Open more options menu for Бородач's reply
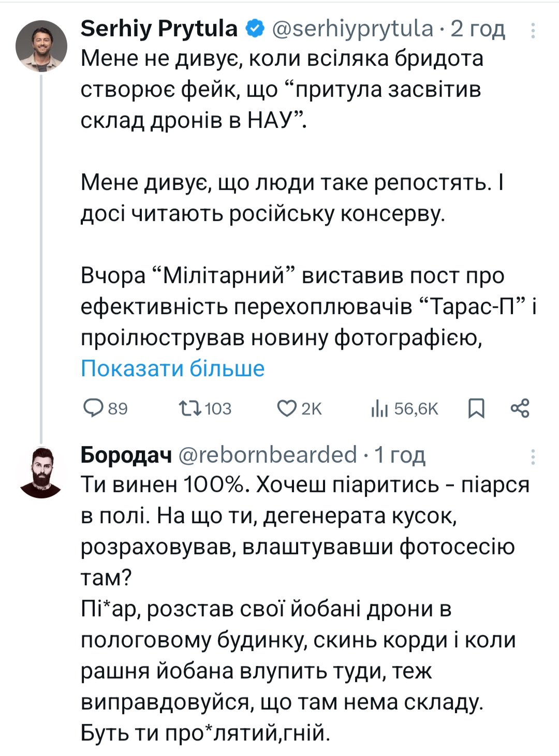 533,456
